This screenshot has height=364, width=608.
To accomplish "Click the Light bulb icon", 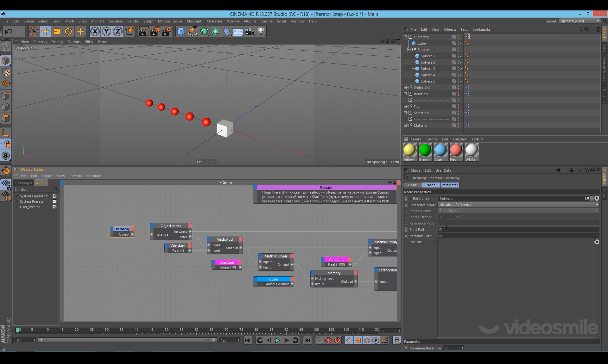I will pos(261,31).
